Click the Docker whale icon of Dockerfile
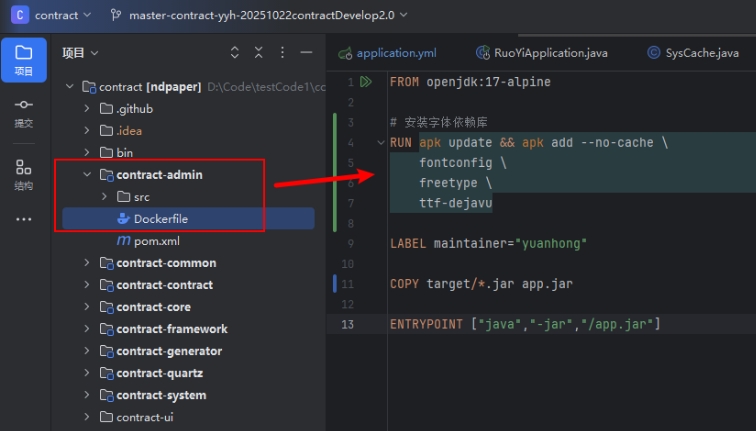This screenshot has width=756, height=431. click(123, 218)
